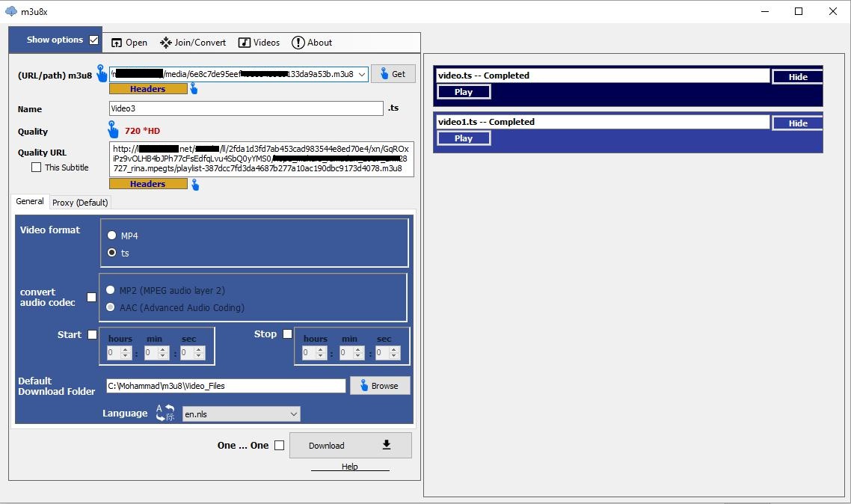
Task: Toggle the Show options checkbox
Action: (94, 40)
